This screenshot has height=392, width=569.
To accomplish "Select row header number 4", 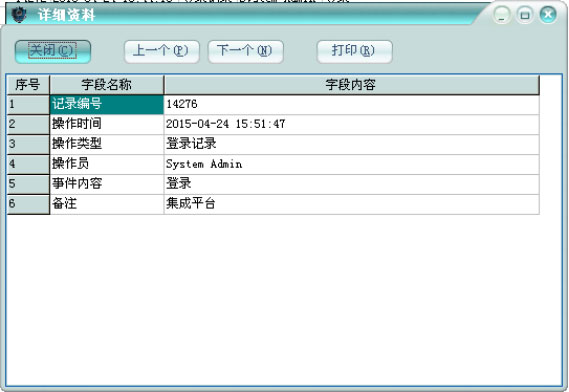I will [28, 164].
